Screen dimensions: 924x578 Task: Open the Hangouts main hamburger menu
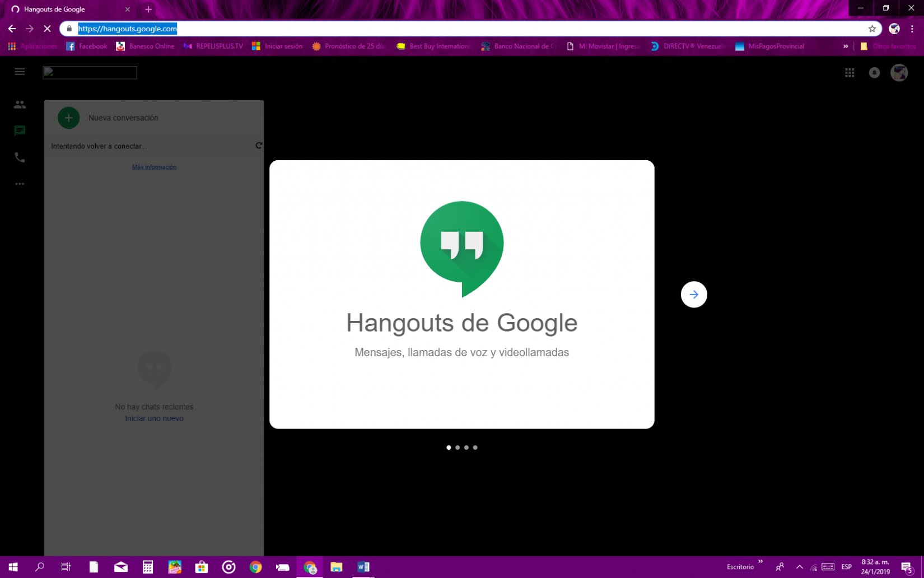tap(20, 72)
